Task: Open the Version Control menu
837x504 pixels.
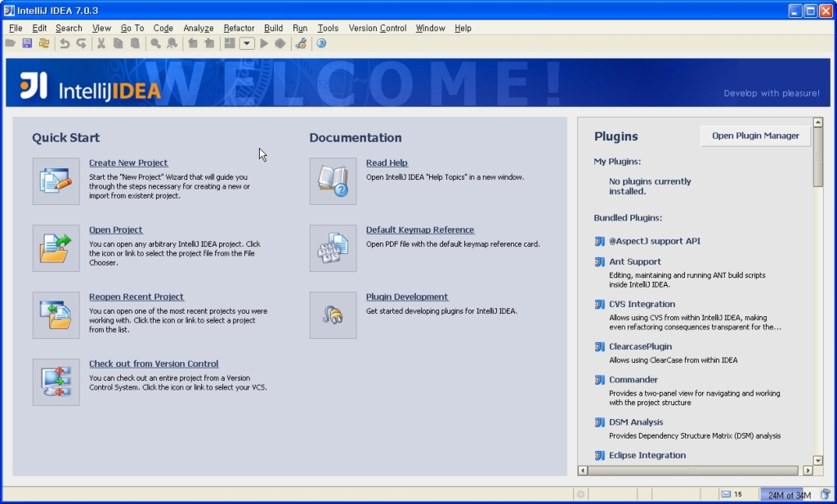Action: coord(378,29)
